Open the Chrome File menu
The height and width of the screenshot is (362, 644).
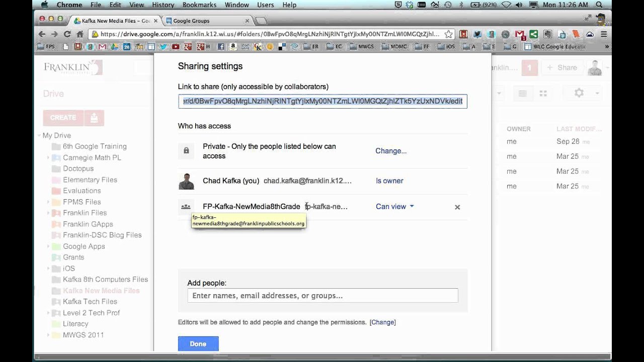click(x=96, y=5)
